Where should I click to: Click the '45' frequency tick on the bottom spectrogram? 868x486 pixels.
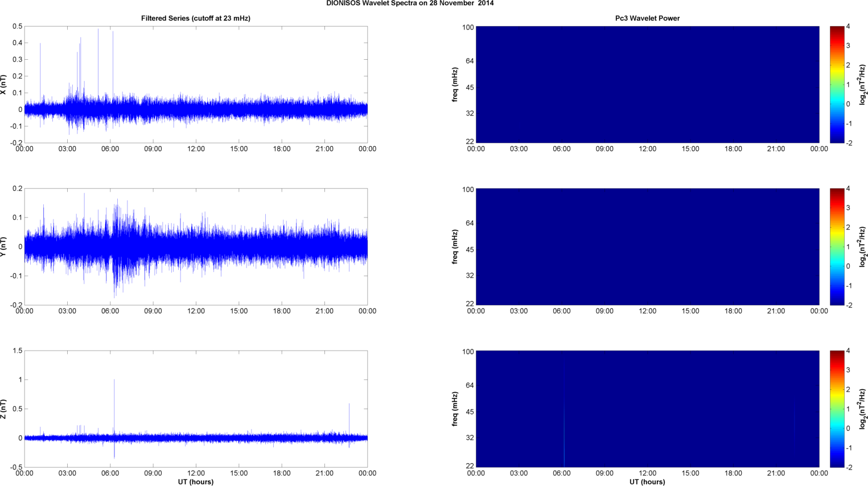[x=470, y=412]
